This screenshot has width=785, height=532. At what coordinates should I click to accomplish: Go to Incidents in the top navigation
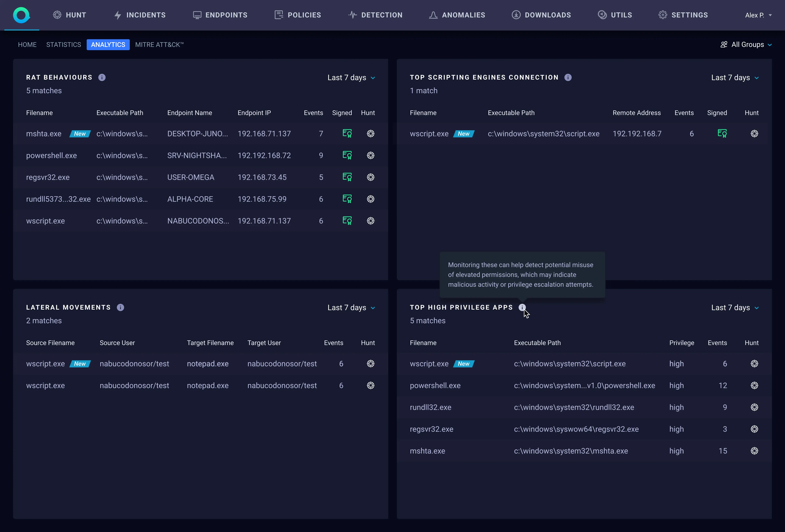click(140, 15)
